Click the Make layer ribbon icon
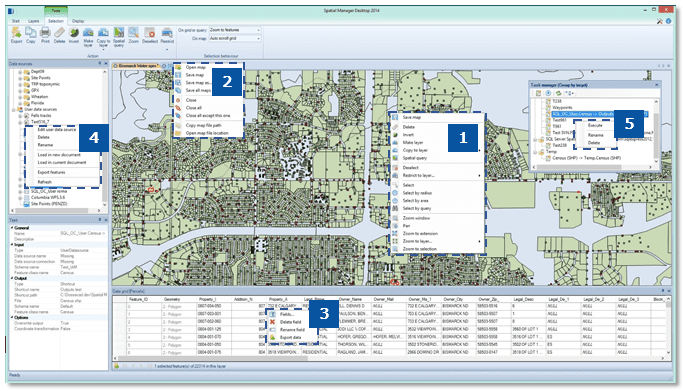683x391 pixels. point(88,37)
